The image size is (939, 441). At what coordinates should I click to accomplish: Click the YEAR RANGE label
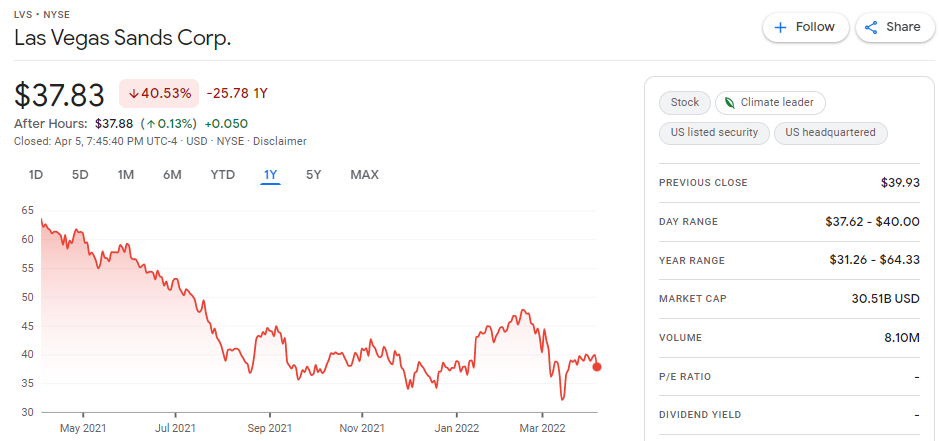[692, 261]
